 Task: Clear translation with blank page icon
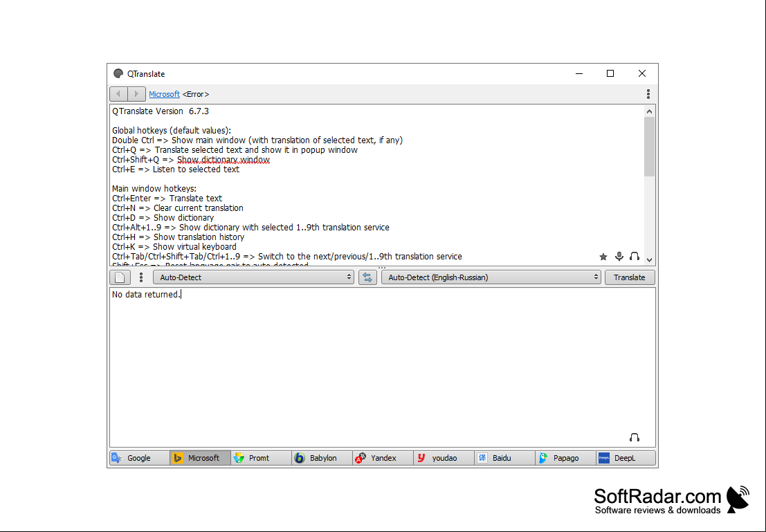(120, 277)
